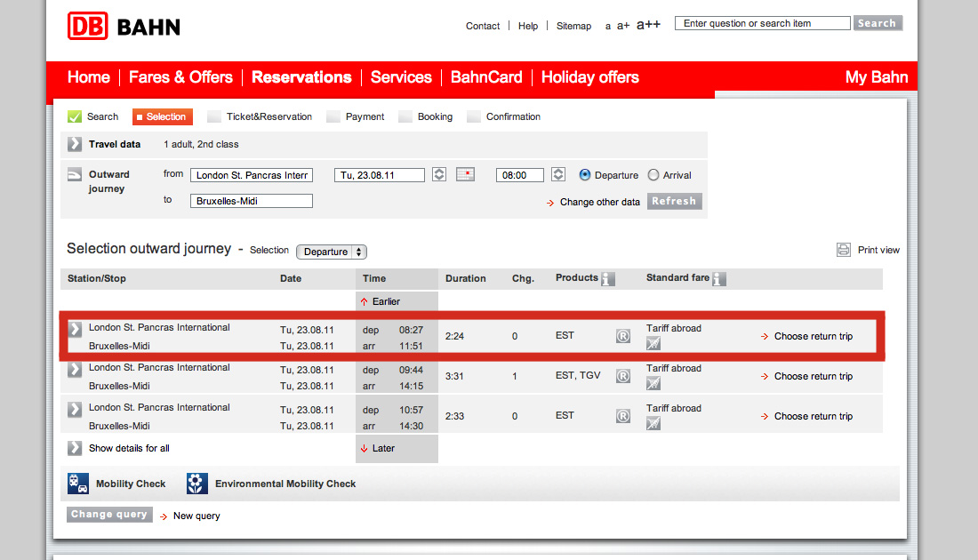This screenshot has height=560, width=978.
Task: Click info icon next to Standard fare
Action: [718, 279]
